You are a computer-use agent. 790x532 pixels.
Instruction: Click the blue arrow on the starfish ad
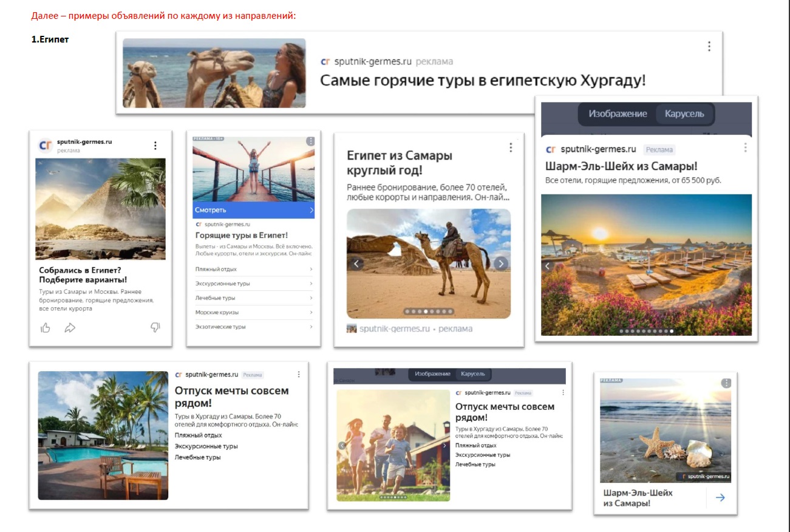coord(720,497)
